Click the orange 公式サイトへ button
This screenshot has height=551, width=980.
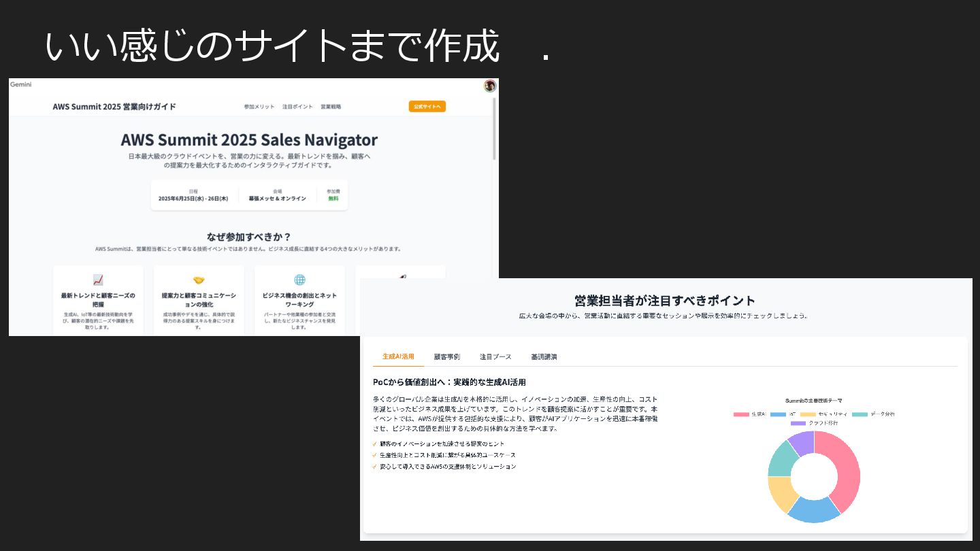[427, 106]
